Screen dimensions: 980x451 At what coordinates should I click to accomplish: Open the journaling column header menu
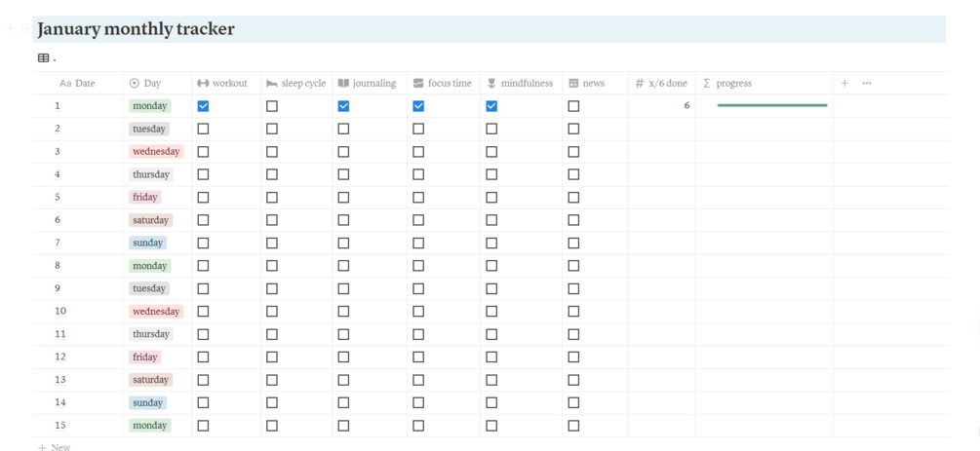(370, 83)
